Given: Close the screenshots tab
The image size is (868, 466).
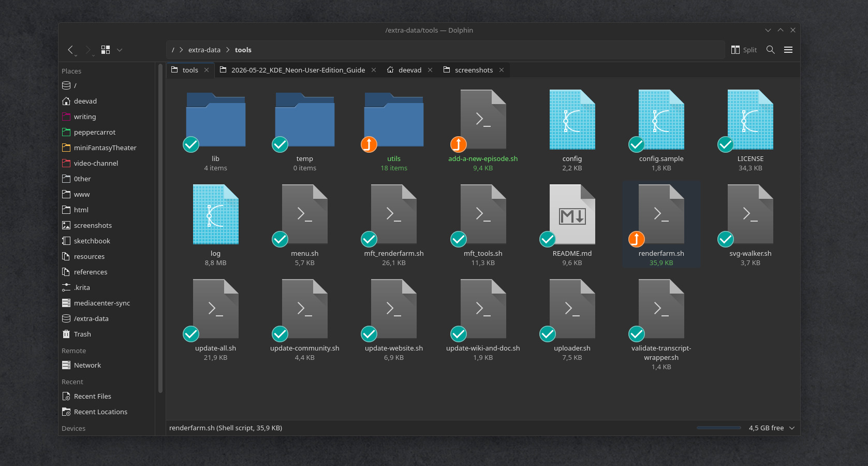Looking at the screenshot, I should pyautogui.click(x=502, y=70).
